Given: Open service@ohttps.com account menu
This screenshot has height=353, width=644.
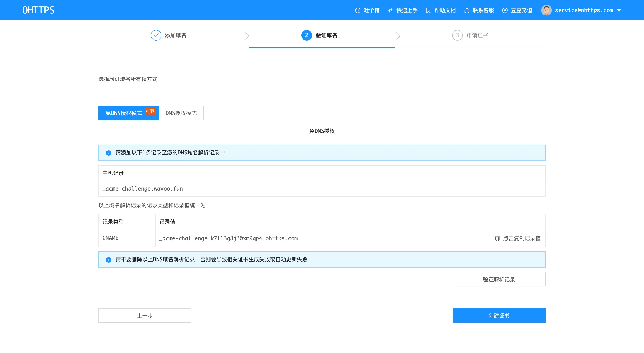Looking at the screenshot, I should (x=584, y=10).
